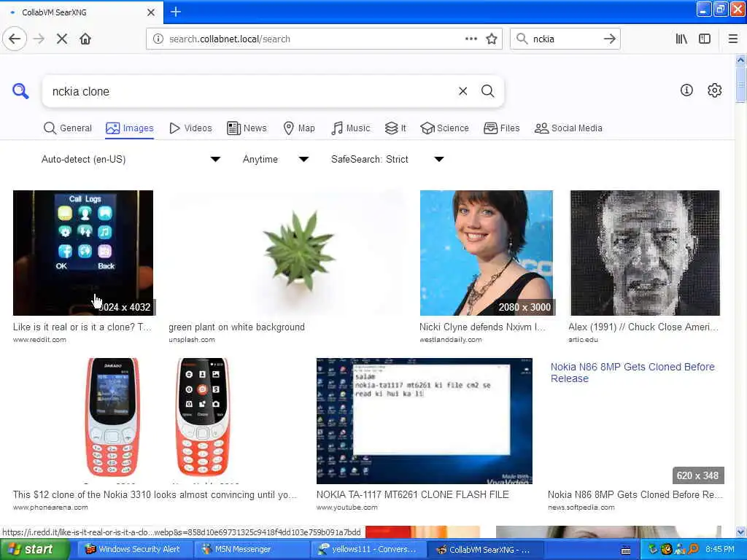Click the www.phonearena.com source text
Viewport: 747px width, 560px height.
[x=50, y=507]
